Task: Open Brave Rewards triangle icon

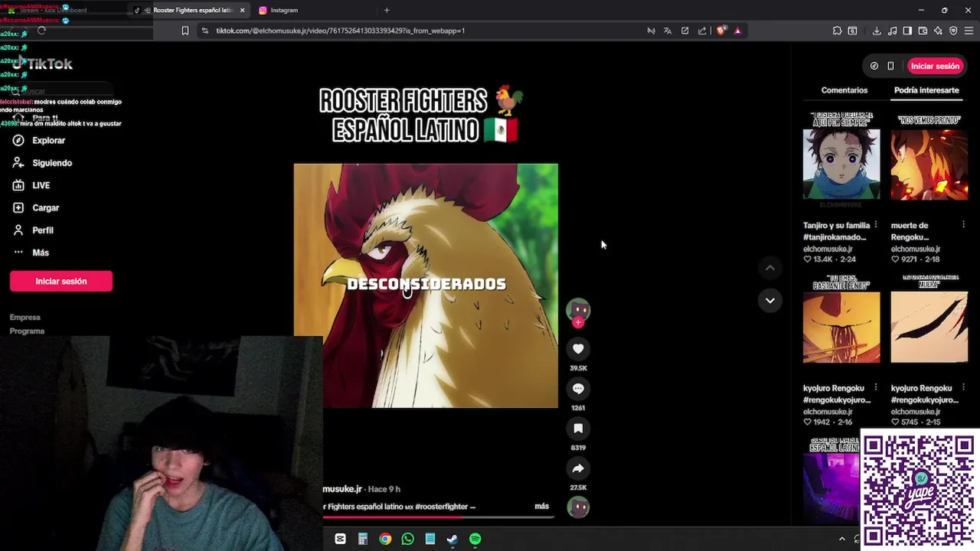Action: pos(737,31)
